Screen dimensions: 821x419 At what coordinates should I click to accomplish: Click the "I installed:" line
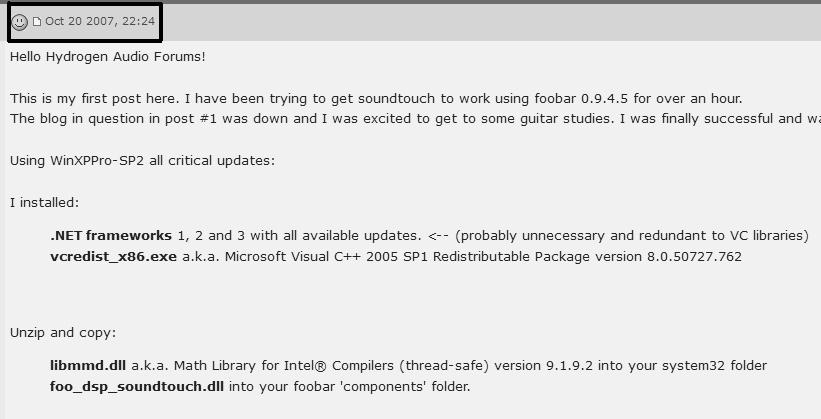(44, 202)
